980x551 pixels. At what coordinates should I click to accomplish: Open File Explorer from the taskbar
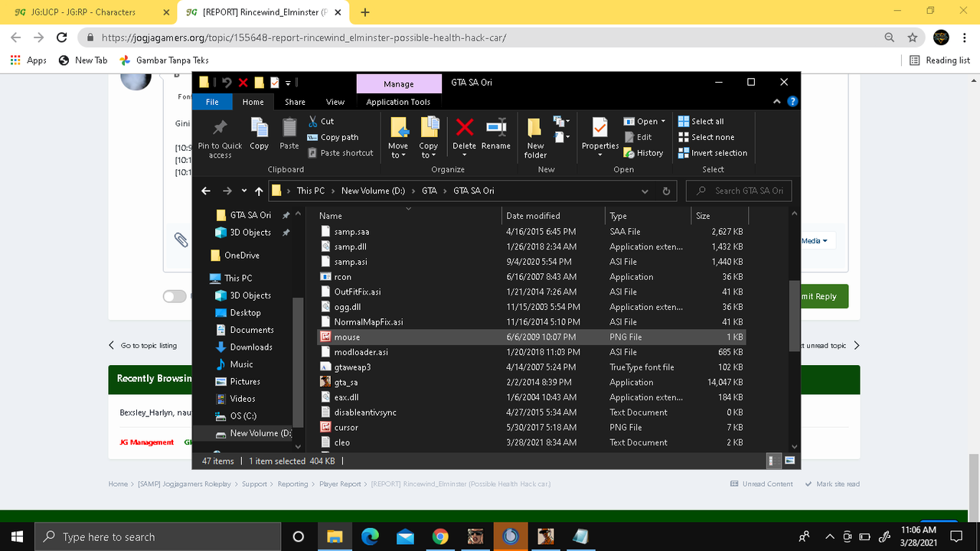(335, 536)
